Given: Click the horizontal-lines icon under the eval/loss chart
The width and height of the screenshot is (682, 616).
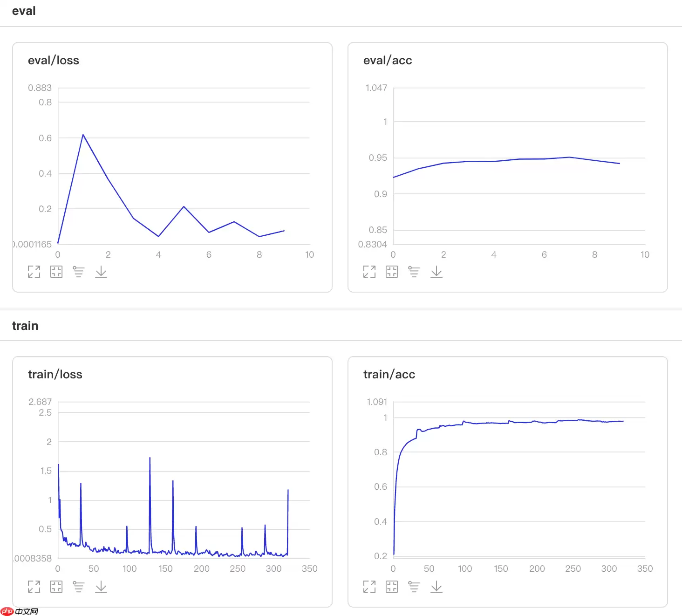Looking at the screenshot, I should click(x=79, y=272).
